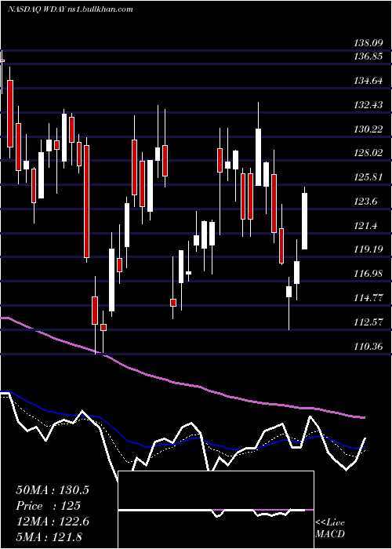This screenshot has width=392, height=549.
Task: Click the 116.98 price level label
Action: coord(368,274)
